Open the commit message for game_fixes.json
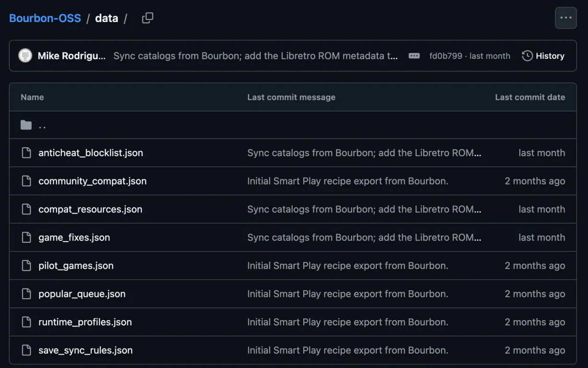588x368 pixels. point(364,237)
